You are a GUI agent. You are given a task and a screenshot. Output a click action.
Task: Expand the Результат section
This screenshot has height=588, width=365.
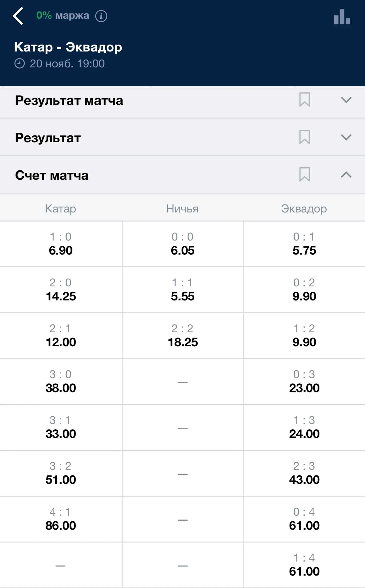click(346, 137)
